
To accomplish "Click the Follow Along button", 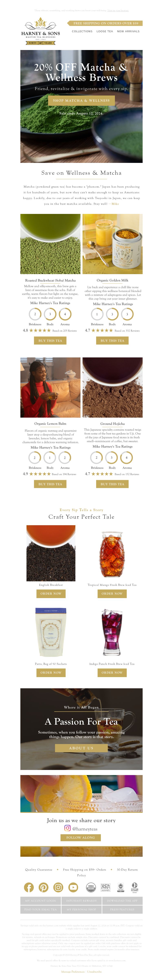I will pyautogui.click(x=80, y=837).
